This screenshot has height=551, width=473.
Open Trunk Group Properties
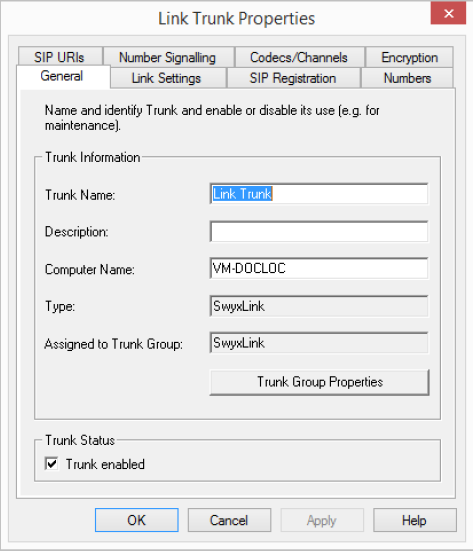319,382
